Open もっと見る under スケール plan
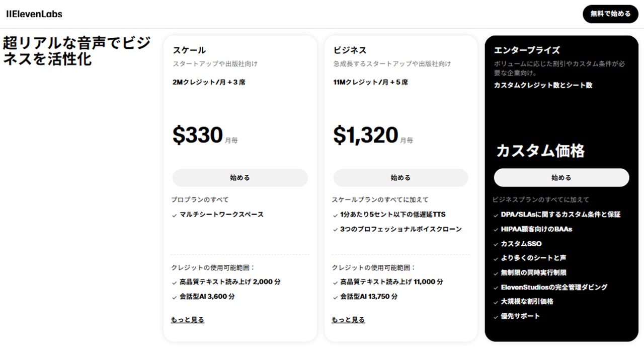 tap(188, 320)
